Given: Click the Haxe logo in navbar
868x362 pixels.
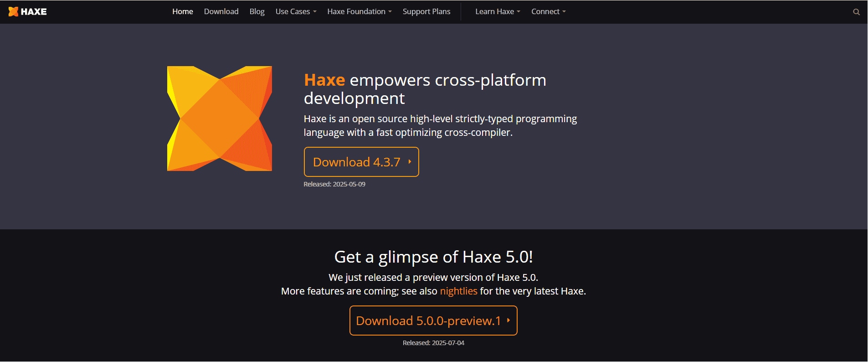Looking at the screenshot, I should [x=27, y=11].
